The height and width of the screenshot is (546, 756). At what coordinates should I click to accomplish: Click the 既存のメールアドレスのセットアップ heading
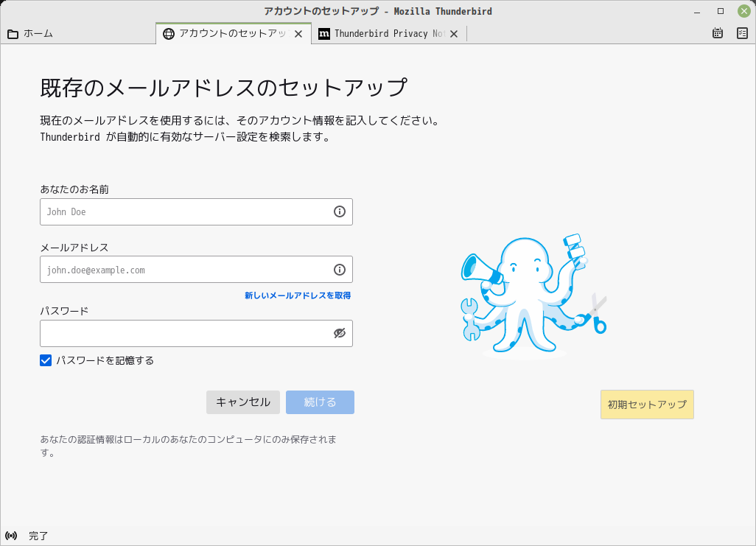click(x=224, y=88)
